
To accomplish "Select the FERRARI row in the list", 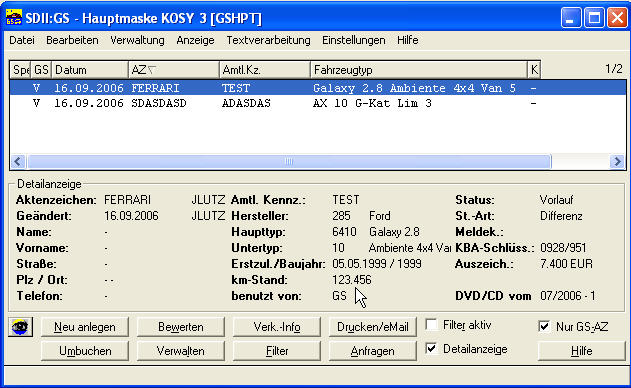I will click(x=318, y=88).
